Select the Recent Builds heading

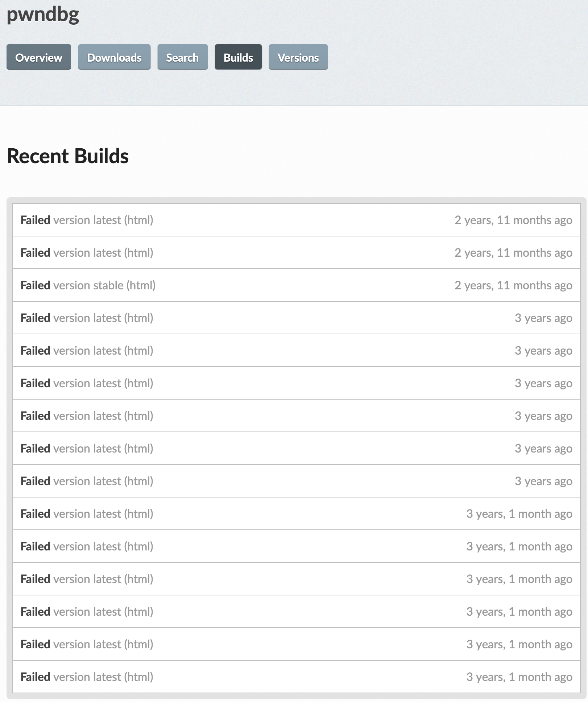pos(68,156)
